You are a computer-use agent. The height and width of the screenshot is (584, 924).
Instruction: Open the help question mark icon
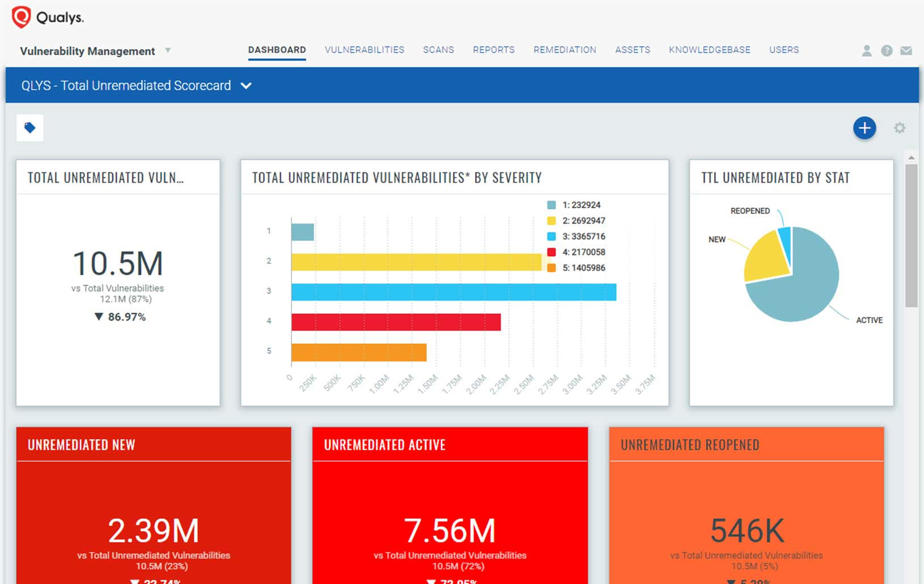tap(887, 50)
